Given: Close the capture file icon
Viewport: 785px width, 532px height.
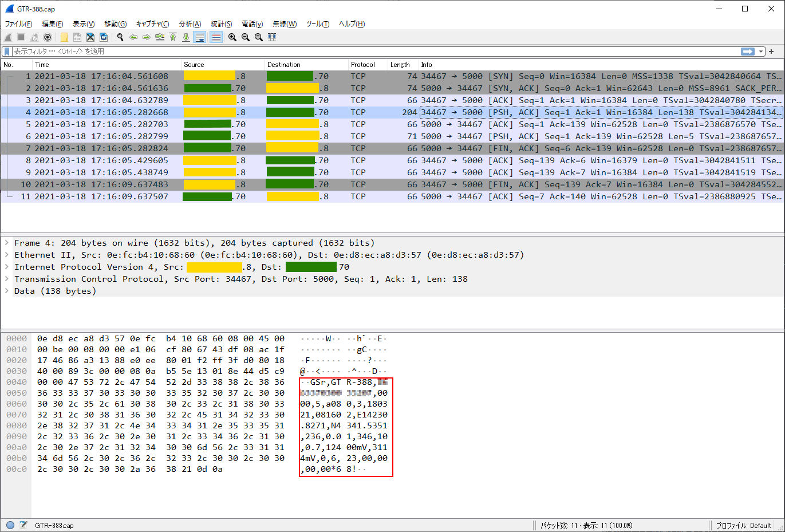Looking at the screenshot, I should point(90,37).
